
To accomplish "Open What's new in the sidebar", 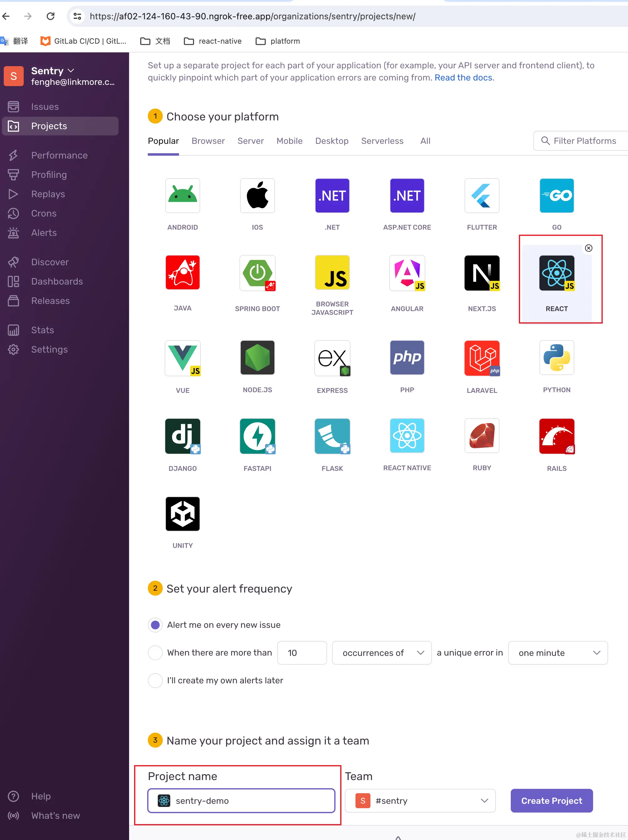I will 60,815.
